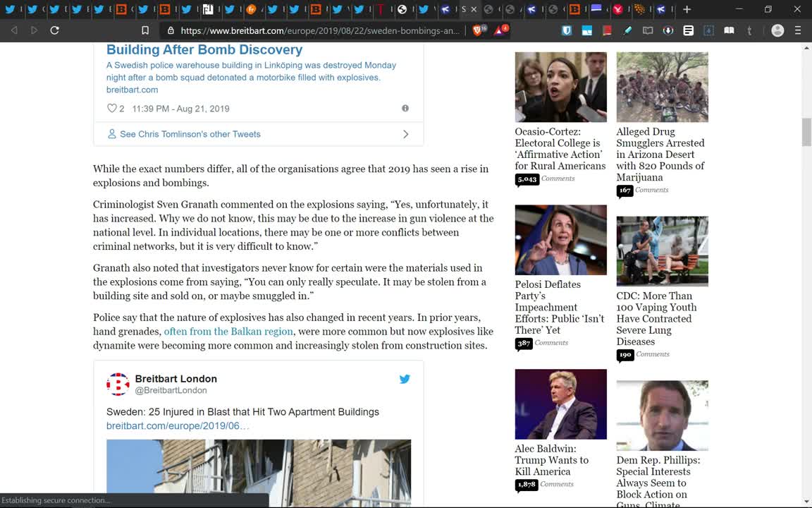Click the Tumblr 't' extension icon
Viewport: 812px width, 508px height.
click(749, 30)
